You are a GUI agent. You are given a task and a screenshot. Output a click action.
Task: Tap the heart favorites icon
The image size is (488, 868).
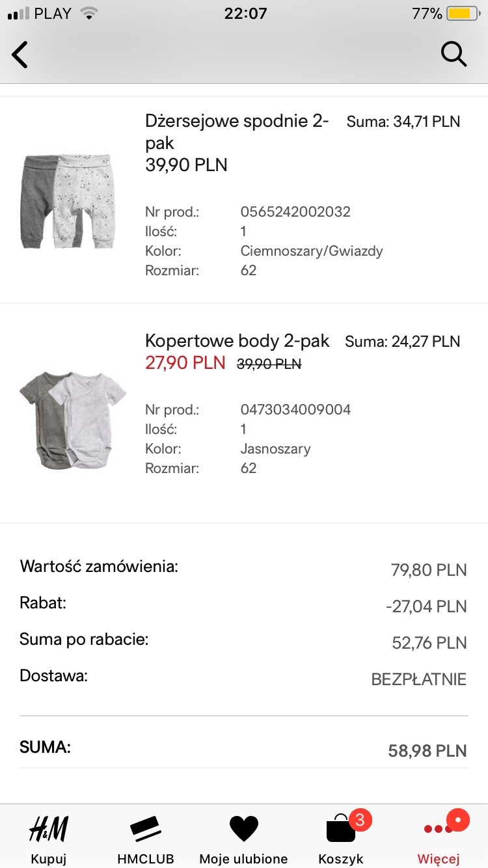click(x=244, y=828)
